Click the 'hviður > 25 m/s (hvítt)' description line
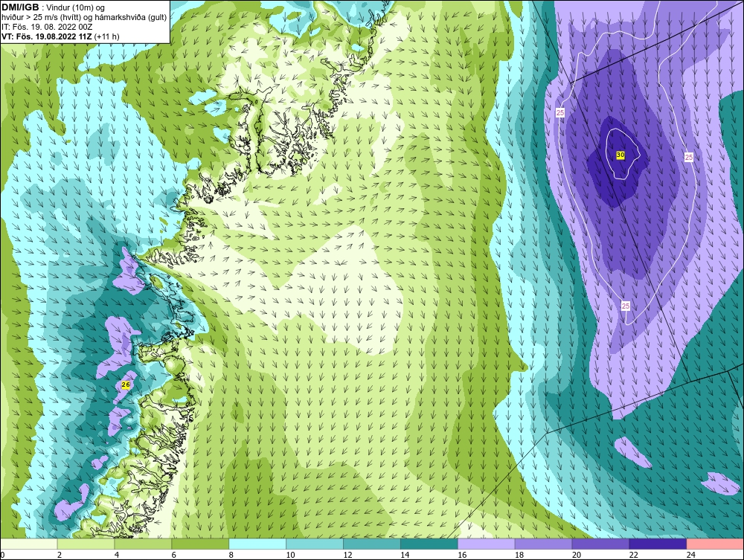 click(x=84, y=18)
